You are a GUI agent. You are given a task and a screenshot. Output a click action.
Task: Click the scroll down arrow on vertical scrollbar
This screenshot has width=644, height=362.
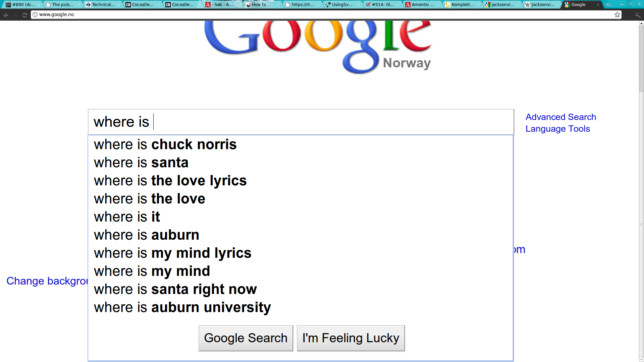(x=641, y=359)
